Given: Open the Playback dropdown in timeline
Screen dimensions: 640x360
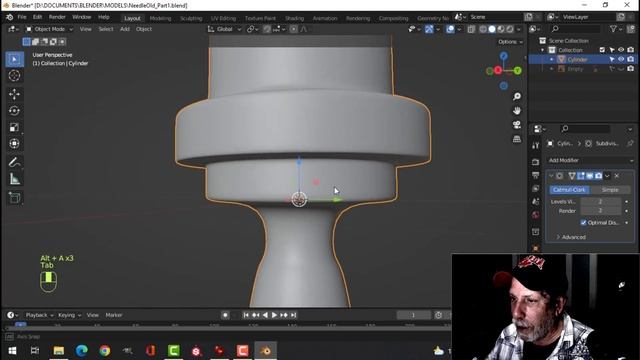Looking at the screenshot, I should tap(39, 315).
